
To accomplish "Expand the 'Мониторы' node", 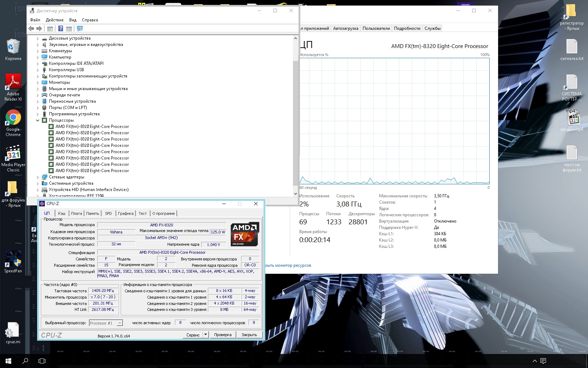I will [37, 82].
